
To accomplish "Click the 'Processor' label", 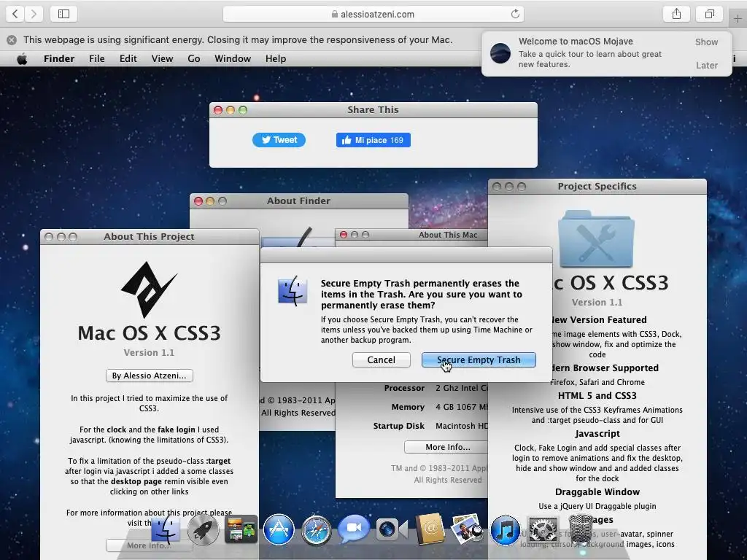I will pyautogui.click(x=404, y=388).
